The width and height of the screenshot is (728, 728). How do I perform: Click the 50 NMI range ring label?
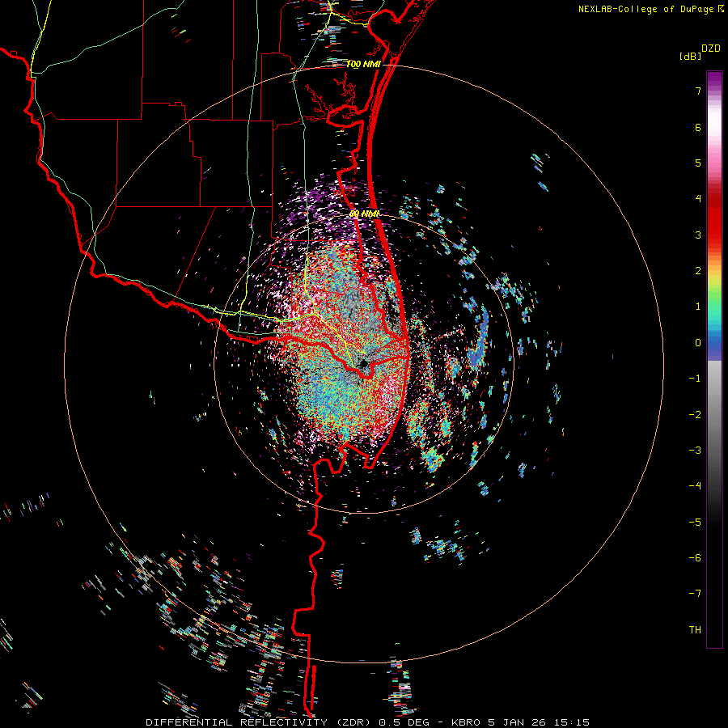pos(365,214)
